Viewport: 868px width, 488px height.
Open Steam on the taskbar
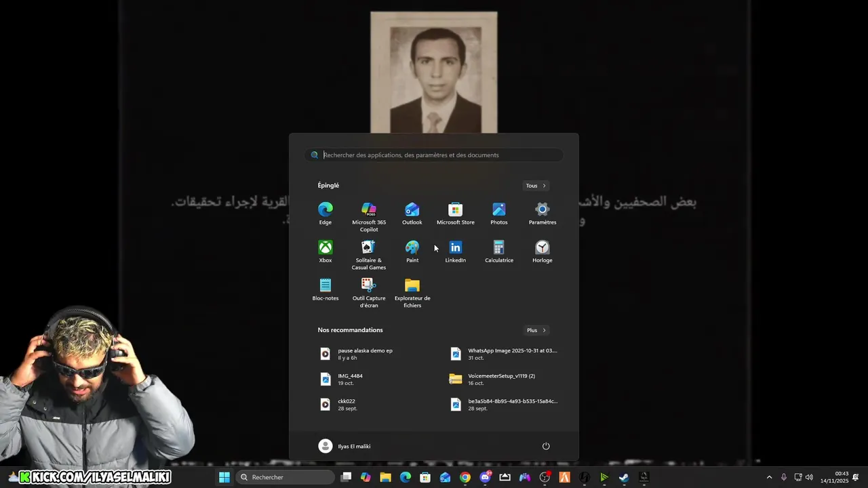point(624,477)
